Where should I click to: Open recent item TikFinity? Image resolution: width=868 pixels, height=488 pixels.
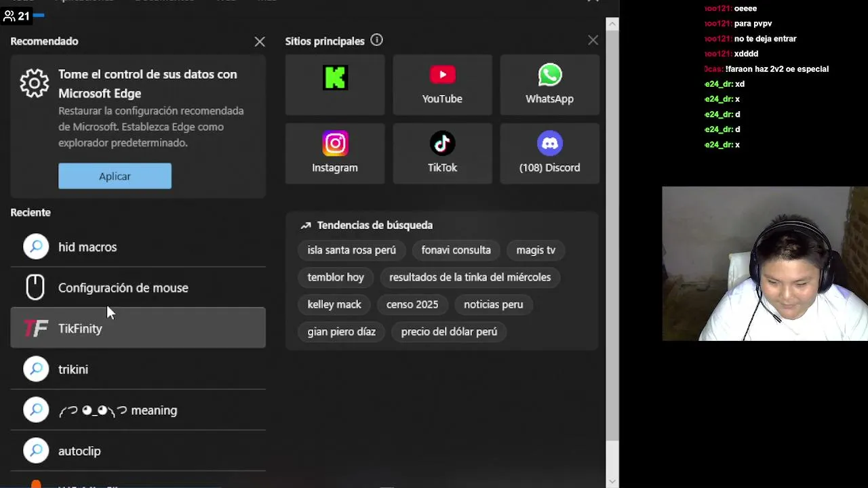[138, 328]
